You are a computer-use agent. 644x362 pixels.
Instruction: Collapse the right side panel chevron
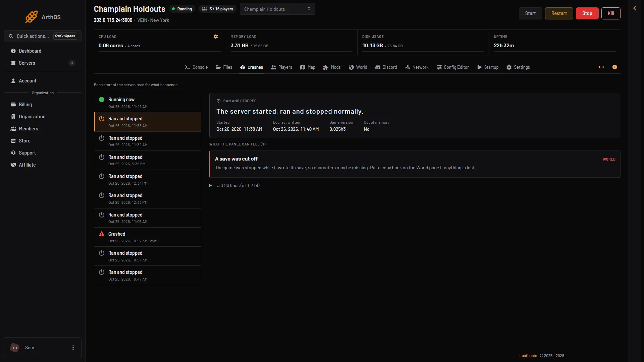tap(635, 8)
